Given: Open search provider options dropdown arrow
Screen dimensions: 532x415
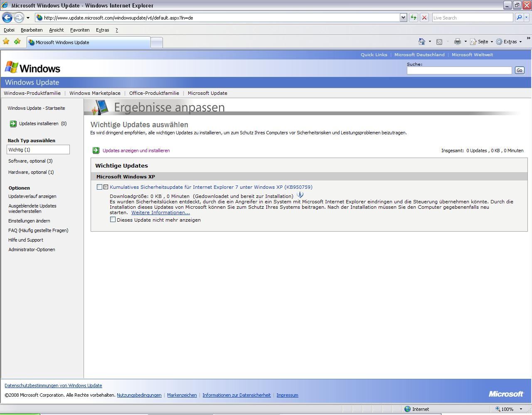Looking at the screenshot, I should click(527, 17).
